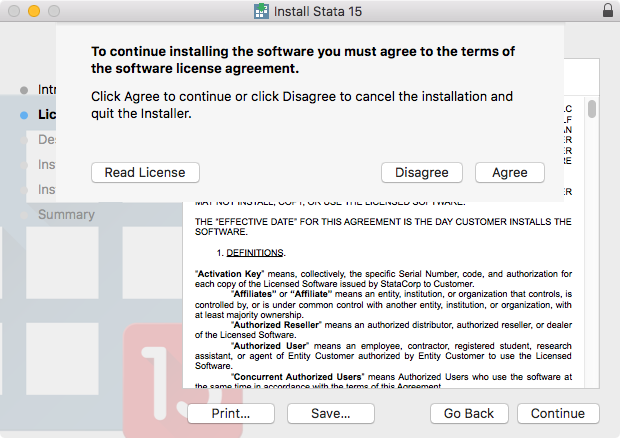Click the "Authorized Reseller" definition term
This screenshot has height=438, width=620.
[x=276, y=325]
